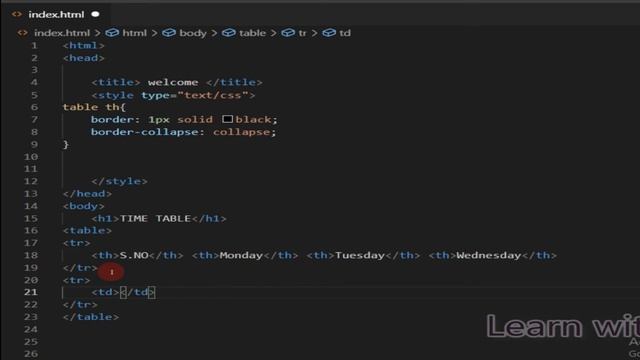This screenshot has height=360, width=640.
Task: Click the opening table tag on line 16
Action: pyautogui.click(x=87, y=231)
